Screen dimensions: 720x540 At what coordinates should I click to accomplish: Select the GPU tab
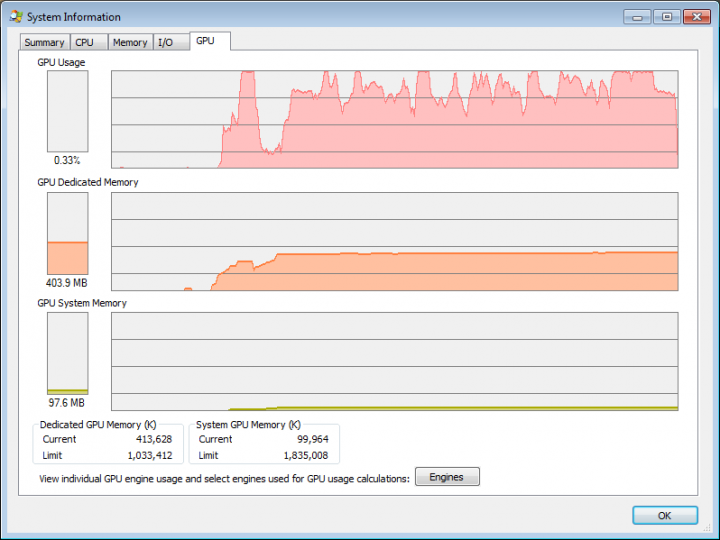(210, 41)
